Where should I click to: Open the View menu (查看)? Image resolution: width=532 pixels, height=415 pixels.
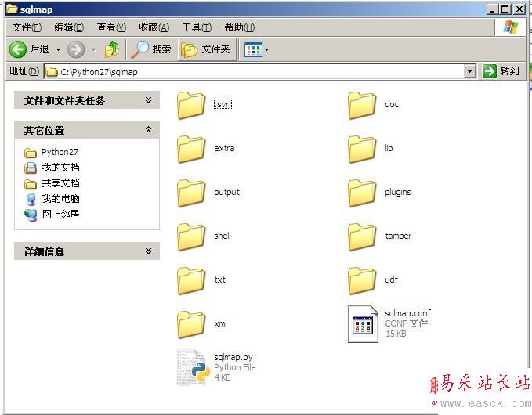click(111, 27)
